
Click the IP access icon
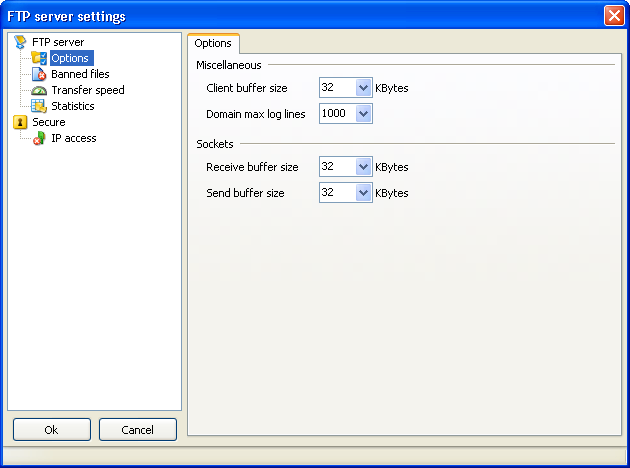point(39,138)
